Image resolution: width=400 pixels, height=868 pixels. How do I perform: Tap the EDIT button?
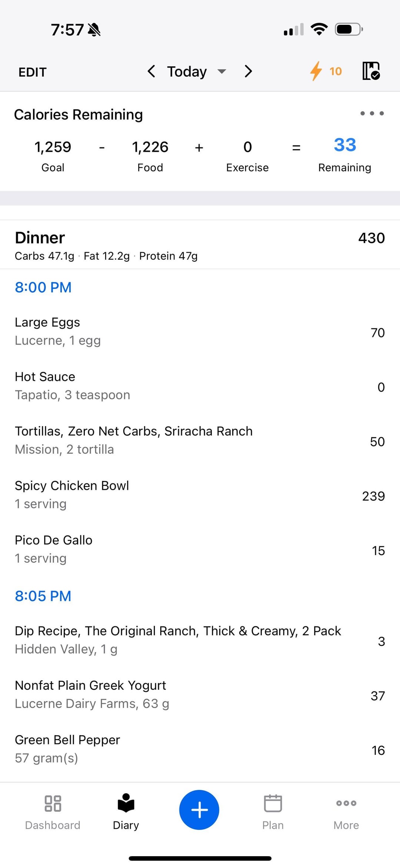tap(33, 72)
